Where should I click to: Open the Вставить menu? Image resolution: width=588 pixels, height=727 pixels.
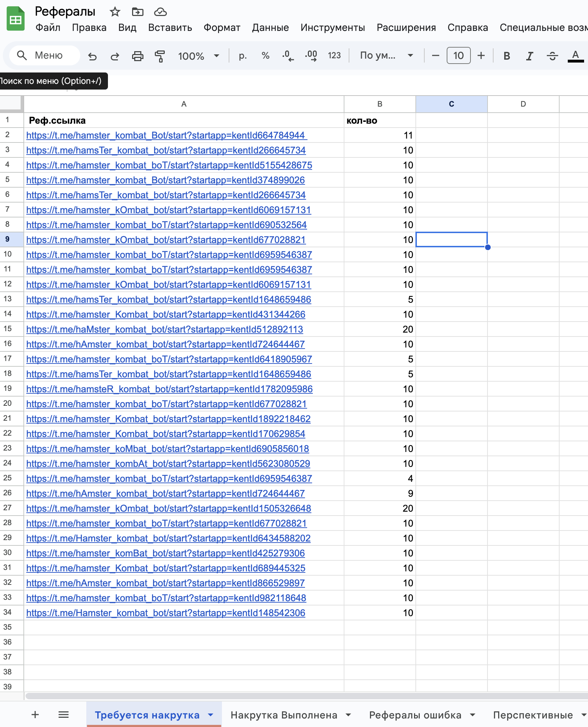coord(170,27)
